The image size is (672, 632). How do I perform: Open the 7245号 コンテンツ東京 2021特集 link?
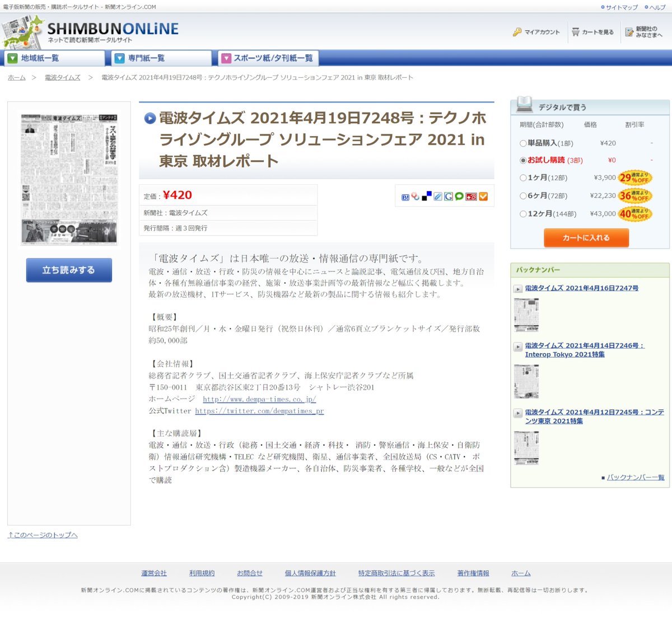coord(594,416)
